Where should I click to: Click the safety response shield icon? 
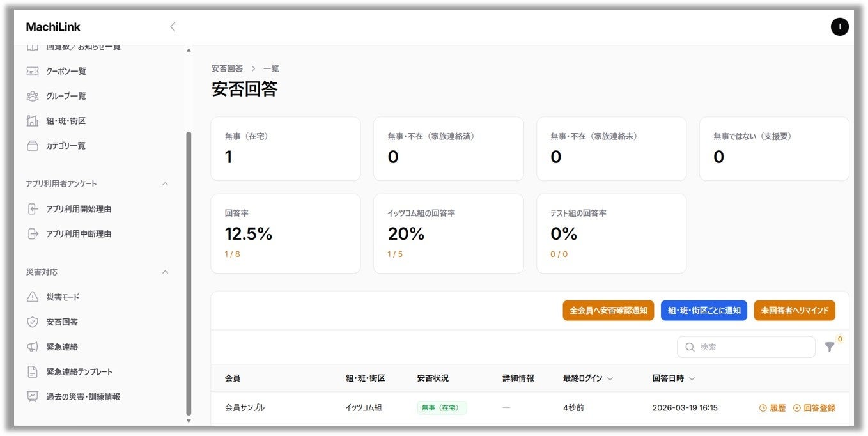point(33,322)
